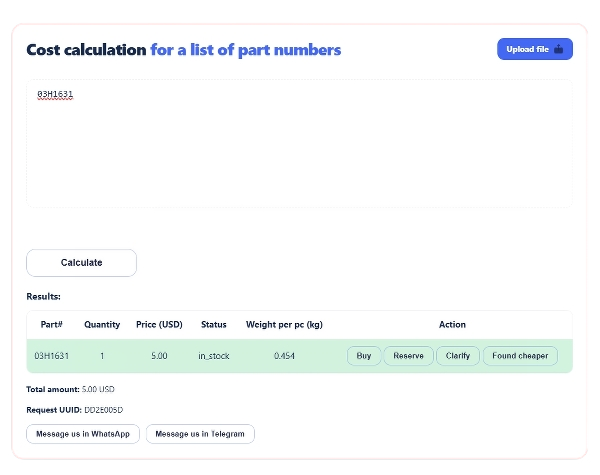This screenshot has height=475, width=600.
Task: Select the Weight per pc (kg) header
Action: click(x=284, y=325)
